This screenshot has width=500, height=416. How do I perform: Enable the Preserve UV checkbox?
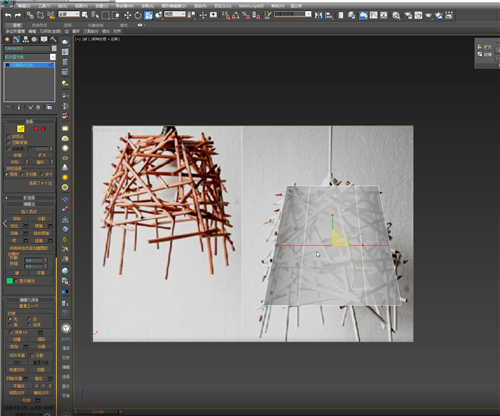click(11, 332)
